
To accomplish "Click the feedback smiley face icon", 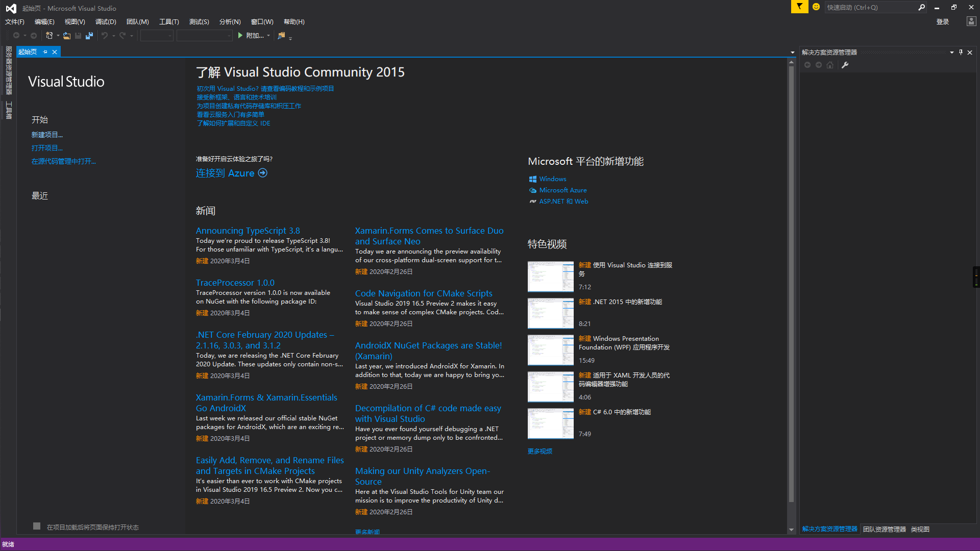I will [816, 7].
